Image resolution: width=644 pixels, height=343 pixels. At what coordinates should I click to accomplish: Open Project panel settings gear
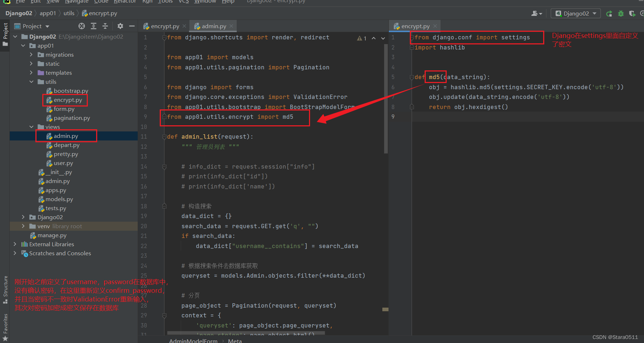120,26
